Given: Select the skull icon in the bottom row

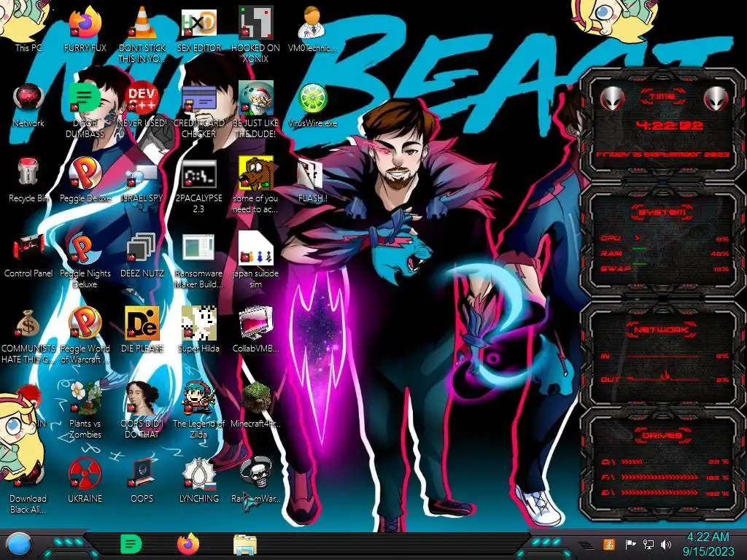Looking at the screenshot, I should pyautogui.click(x=255, y=480).
